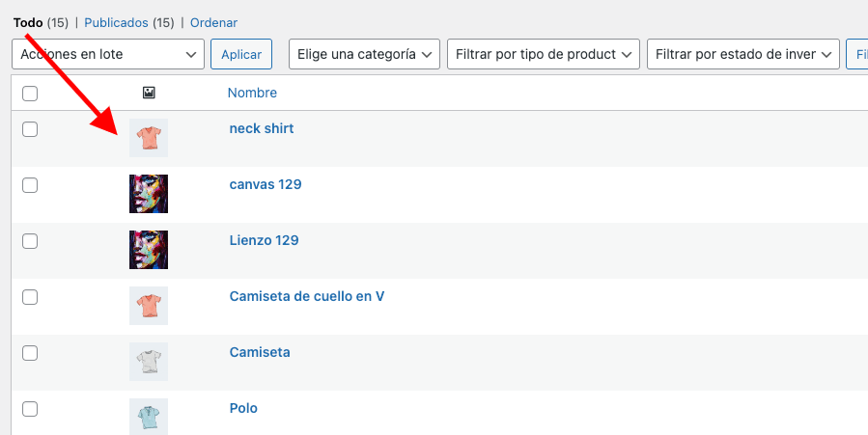
Task: Open the Lienzo 129 painting thumbnail
Action: [x=149, y=250]
